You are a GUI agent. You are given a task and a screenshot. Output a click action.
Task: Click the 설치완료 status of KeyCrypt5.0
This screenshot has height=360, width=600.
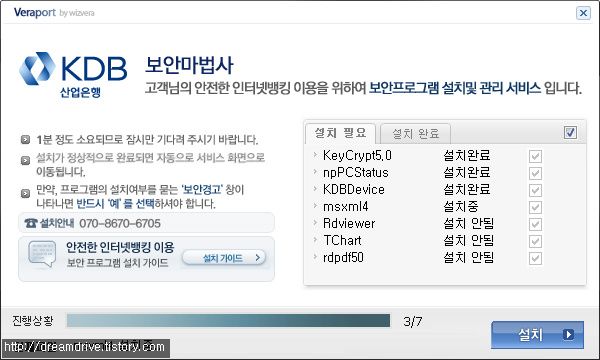click(x=467, y=155)
